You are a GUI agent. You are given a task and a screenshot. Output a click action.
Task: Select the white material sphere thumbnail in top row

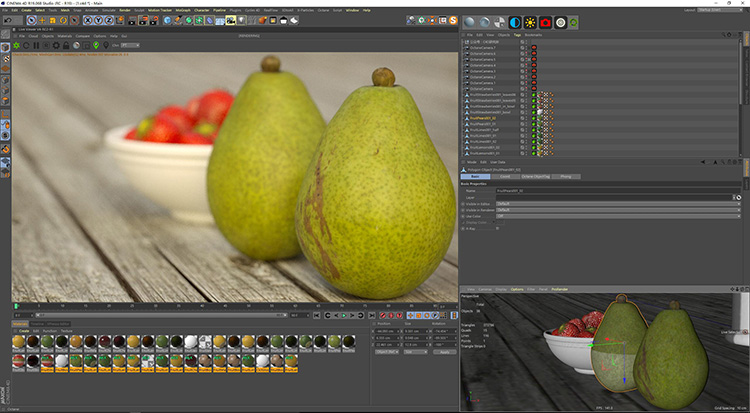click(x=191, y=342)
